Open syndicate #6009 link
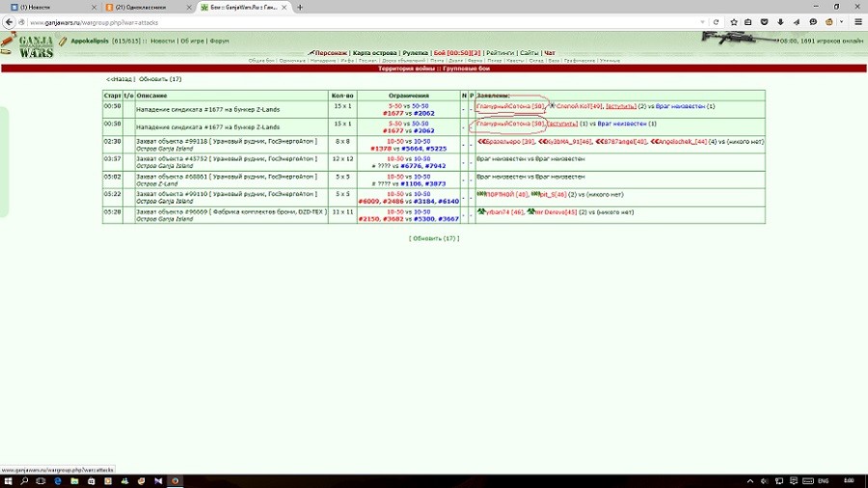868x488 pixels. (369, 202)
